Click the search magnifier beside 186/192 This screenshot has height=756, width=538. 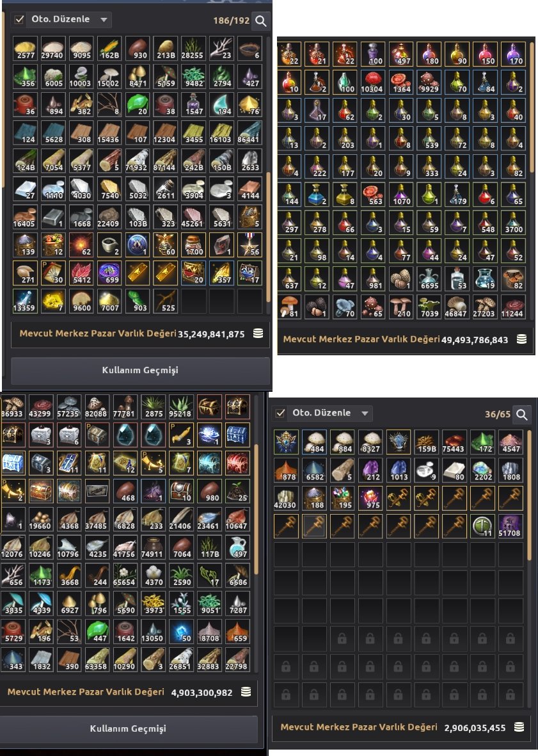pyautogui.click(x=260, y=20)
